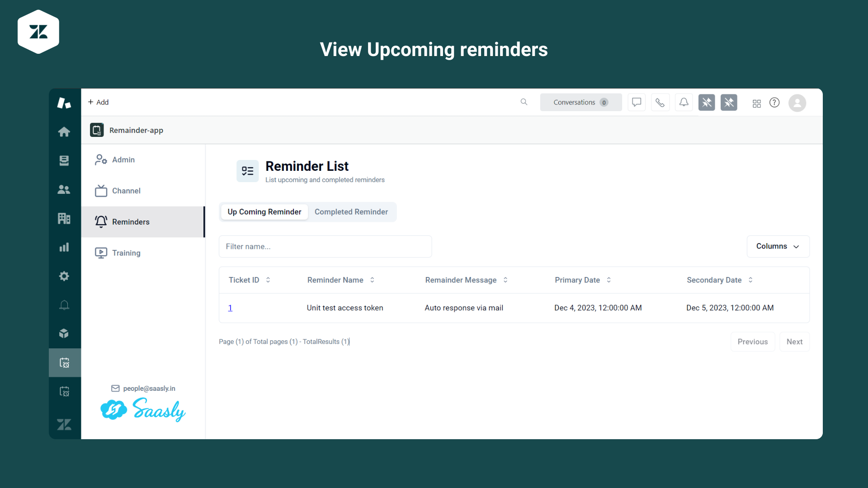Select the Up Coming Reminder tab
868x488 pixels.
coord(264,211)
